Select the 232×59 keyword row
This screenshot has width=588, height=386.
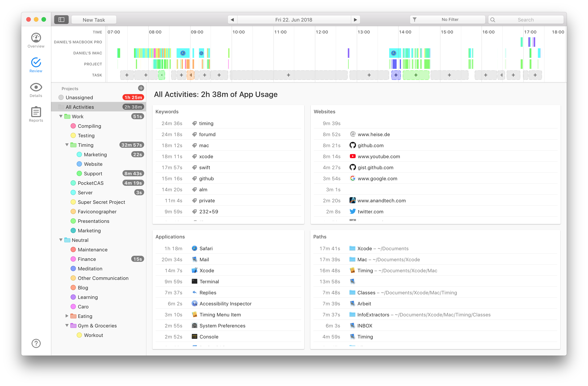[228, 211]
